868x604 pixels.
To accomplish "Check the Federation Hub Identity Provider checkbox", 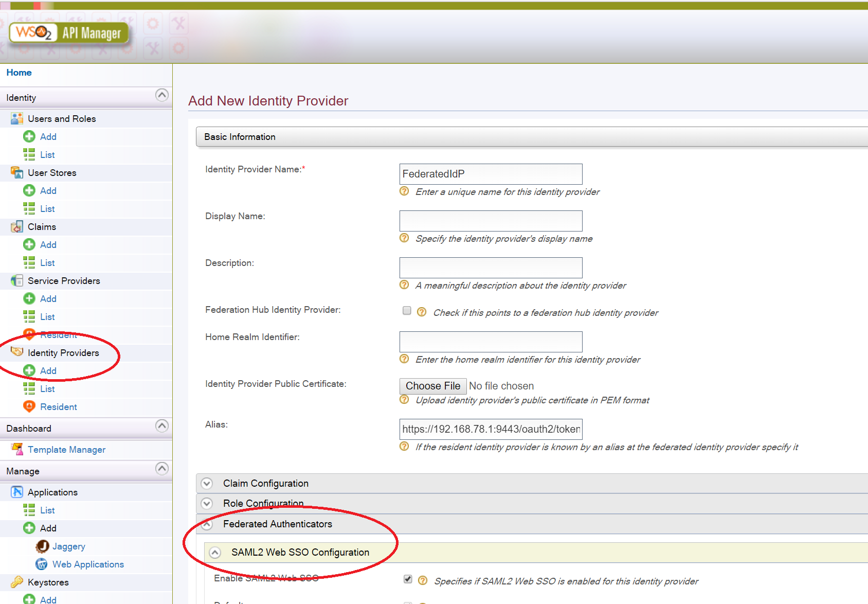I will click(x=407, y=310).
